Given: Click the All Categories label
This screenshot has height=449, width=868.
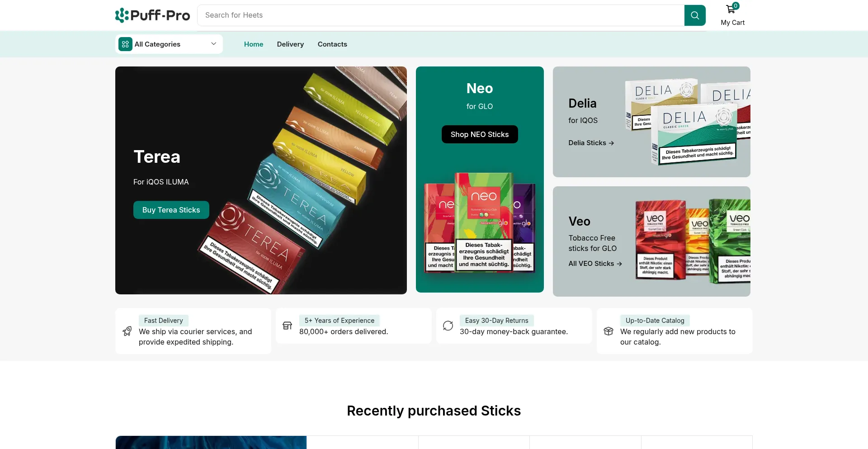Looking at the screenshot, I should tap(157, 44).
